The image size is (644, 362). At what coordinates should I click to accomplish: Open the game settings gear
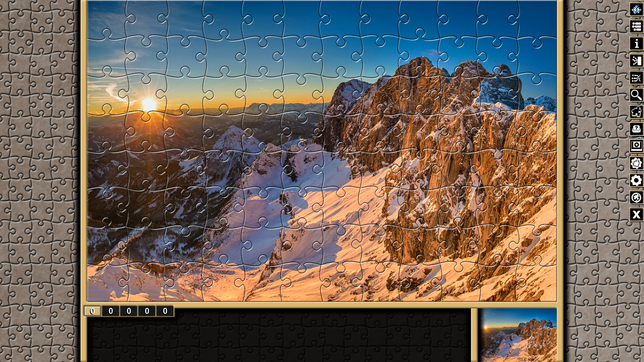tap(636, 180)
